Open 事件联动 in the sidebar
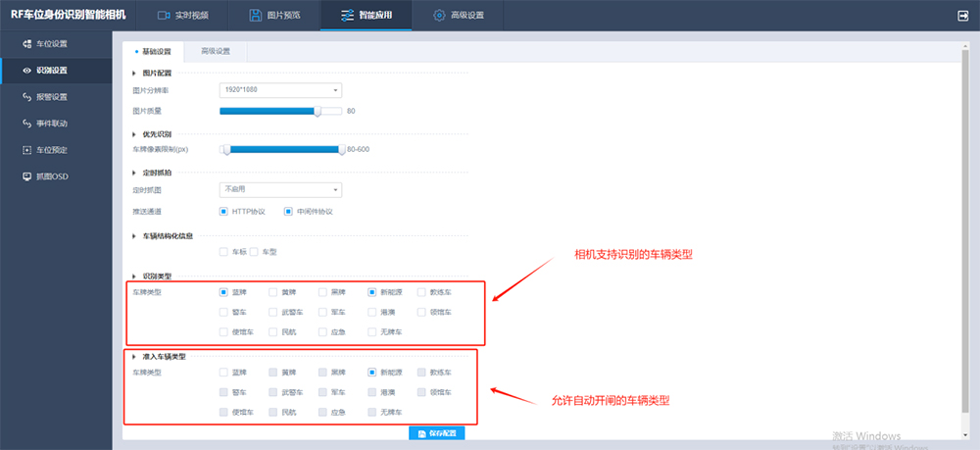 click(56, 124)
